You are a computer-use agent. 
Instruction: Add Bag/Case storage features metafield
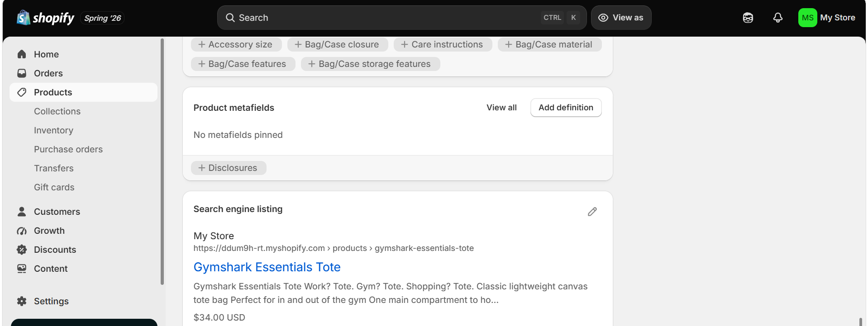[x=370, y=64]
